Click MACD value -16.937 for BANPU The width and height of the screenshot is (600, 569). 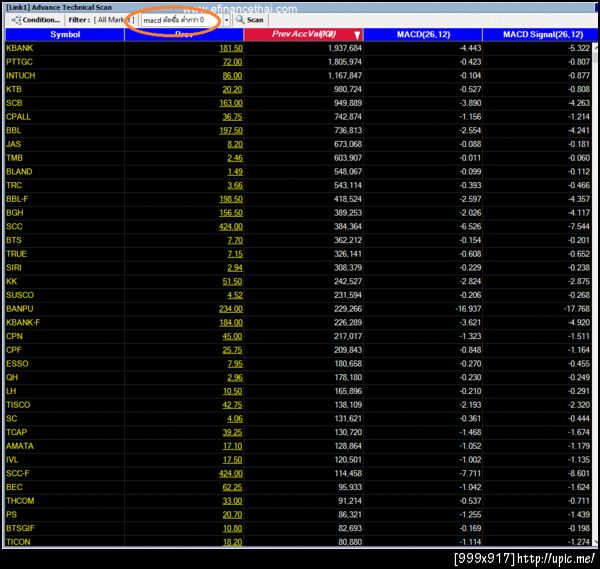pyautogui.click(x=468, y=309)
